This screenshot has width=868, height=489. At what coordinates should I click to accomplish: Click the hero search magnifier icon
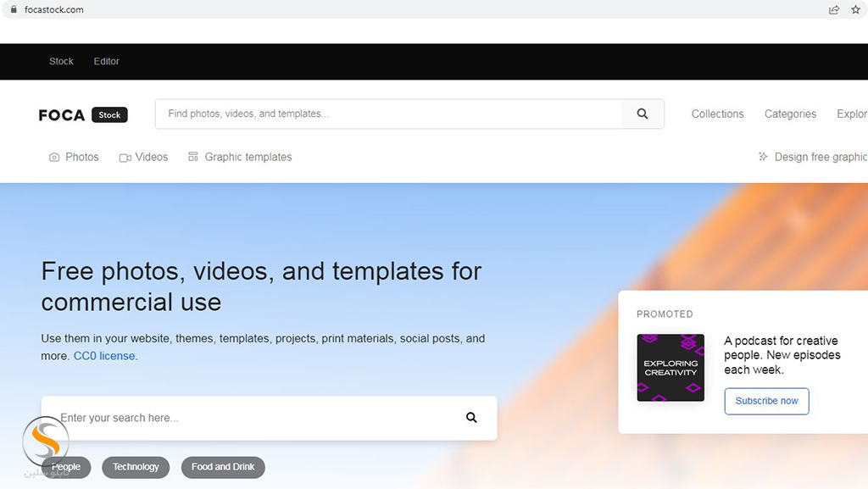click(471, 418)
